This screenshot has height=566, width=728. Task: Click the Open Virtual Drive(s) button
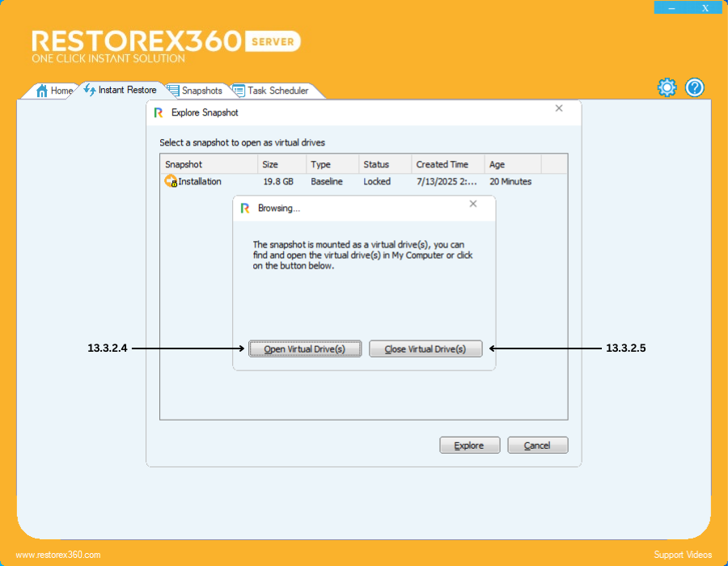point(305,348)
